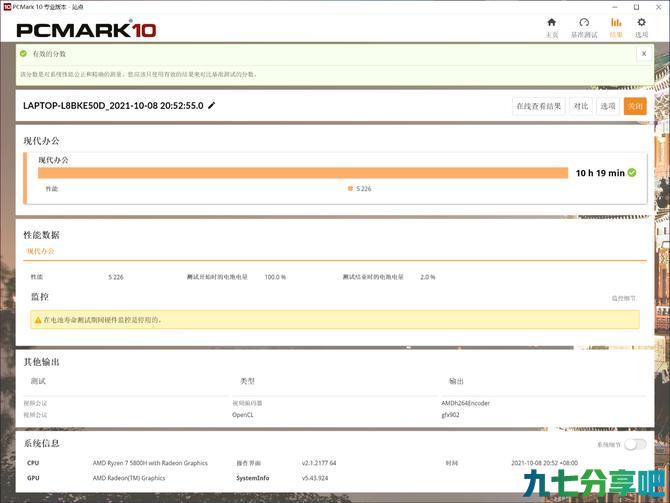The height and width of the screenshot is (503, 670).
Task: Click the 5226 score under the bar
Action: 364,188
